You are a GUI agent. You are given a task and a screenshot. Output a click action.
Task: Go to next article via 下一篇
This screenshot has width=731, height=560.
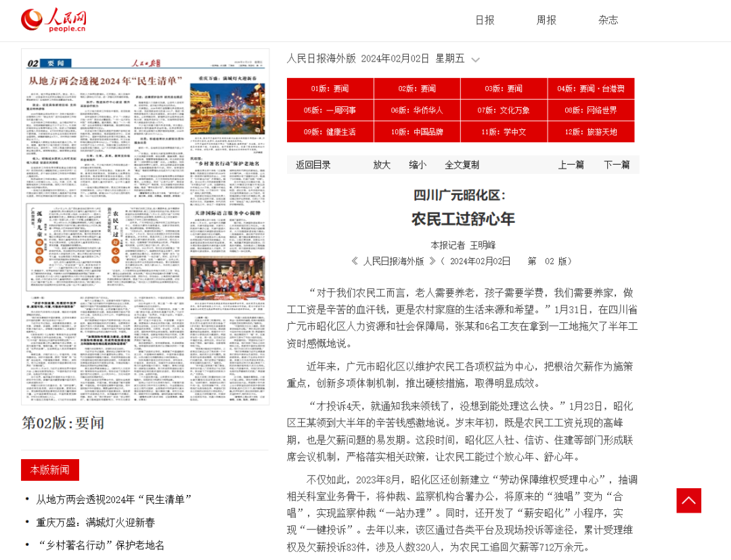coord(617,165)
